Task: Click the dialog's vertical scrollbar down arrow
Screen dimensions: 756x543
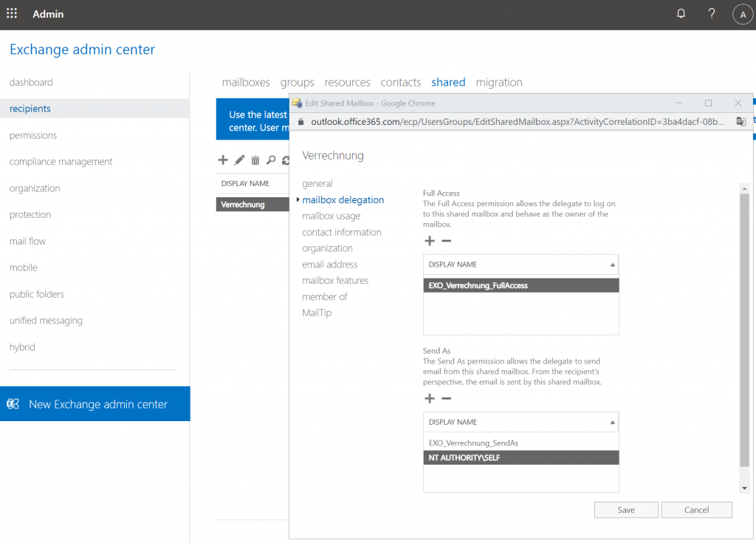Action: (744, 488)
